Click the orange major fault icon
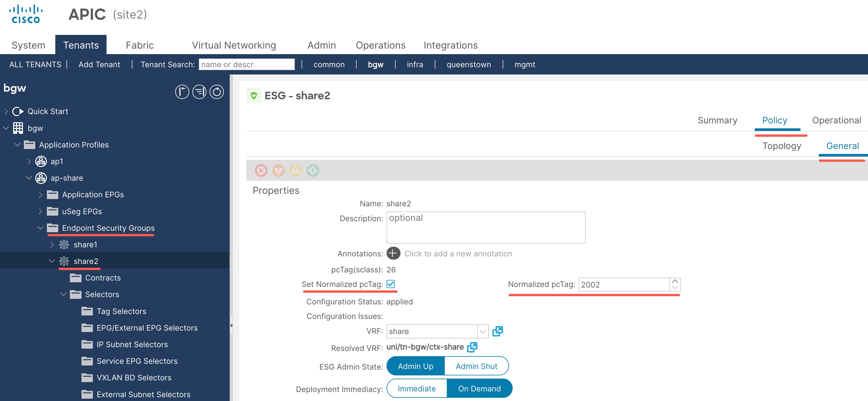868x401 pixels. pos(278,171)
